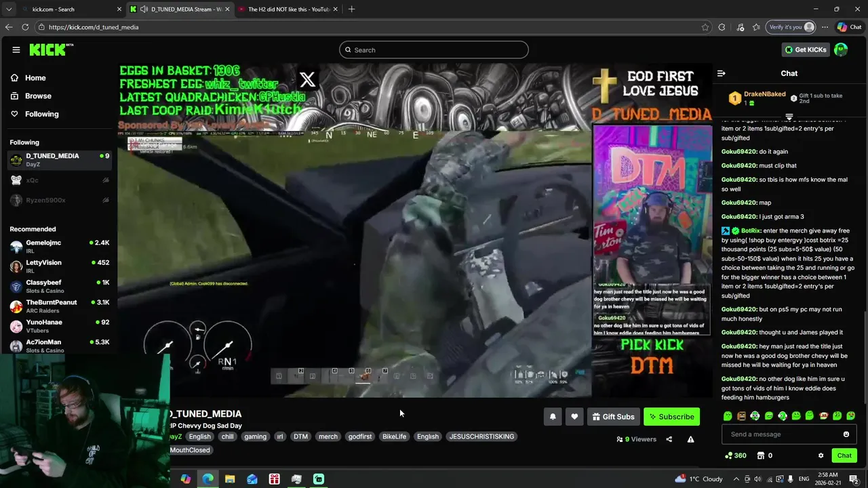The image size is (868, 488).
Task: Open the Copilot Chat button in Edge
Action: tap(850, 27)
